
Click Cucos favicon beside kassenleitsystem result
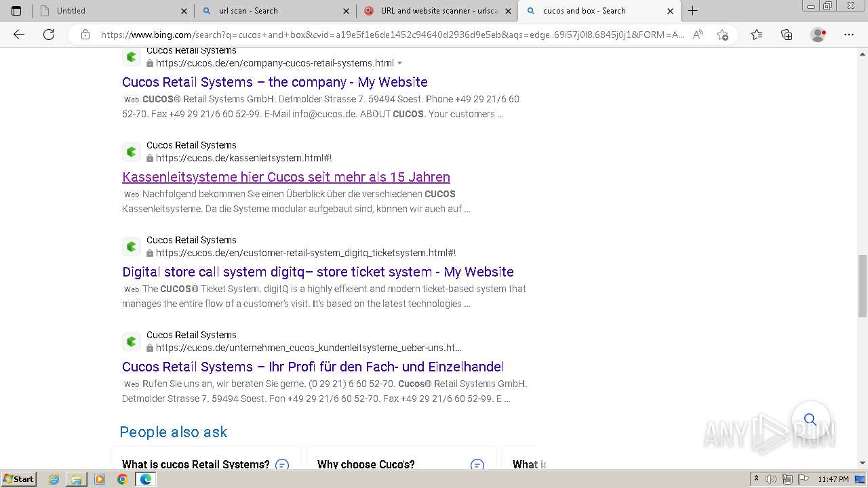click(x=132, y=152)
